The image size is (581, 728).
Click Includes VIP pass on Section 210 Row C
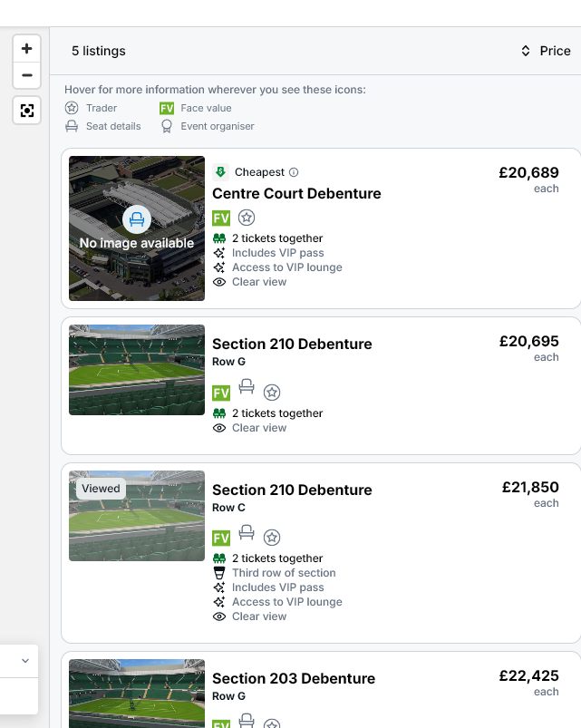tap(278, 587)
